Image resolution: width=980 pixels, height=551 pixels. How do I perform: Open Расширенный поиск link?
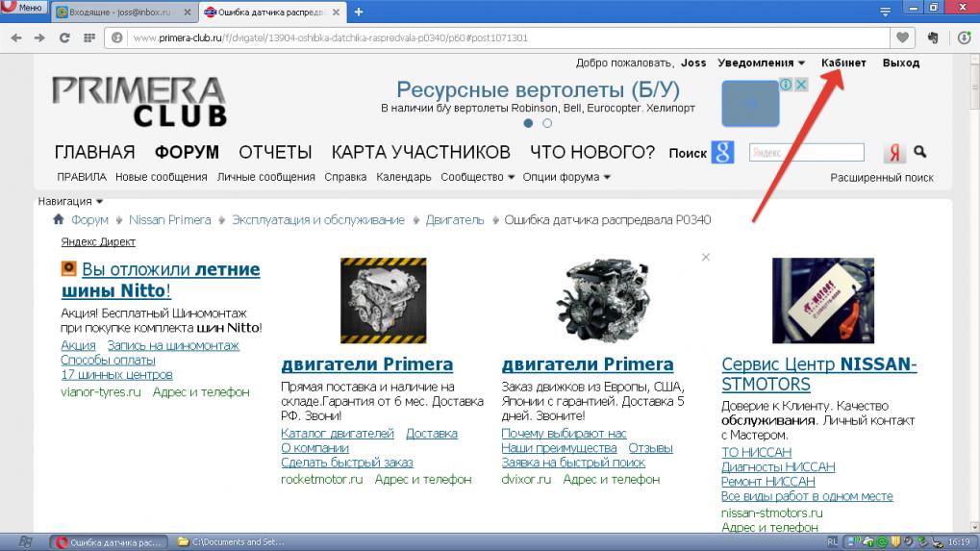881,178
